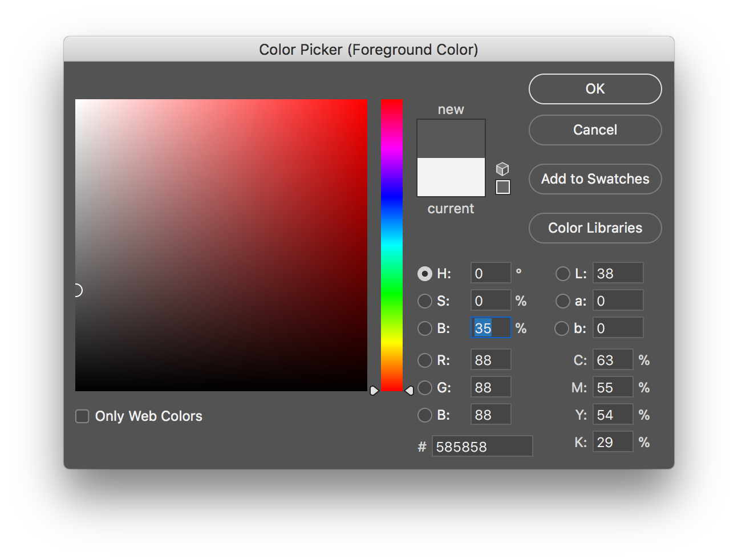Select the B brightness radio button
Viewport: 738px width, 560px height.
pyautogui.click(x=424, y=328)
